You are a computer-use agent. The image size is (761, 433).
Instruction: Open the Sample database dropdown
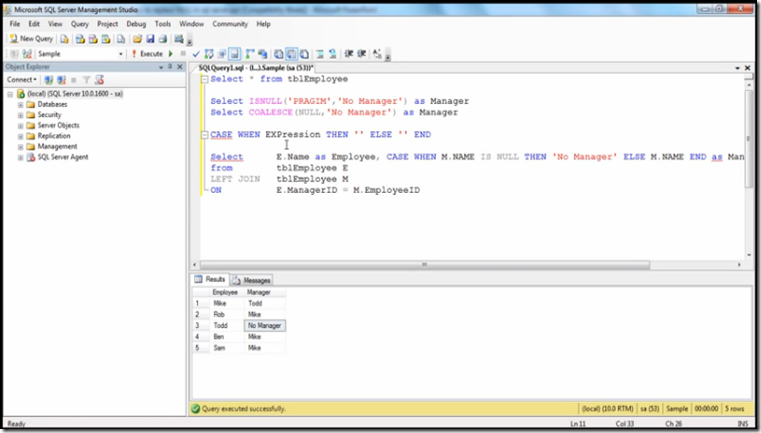coord(121,54)
